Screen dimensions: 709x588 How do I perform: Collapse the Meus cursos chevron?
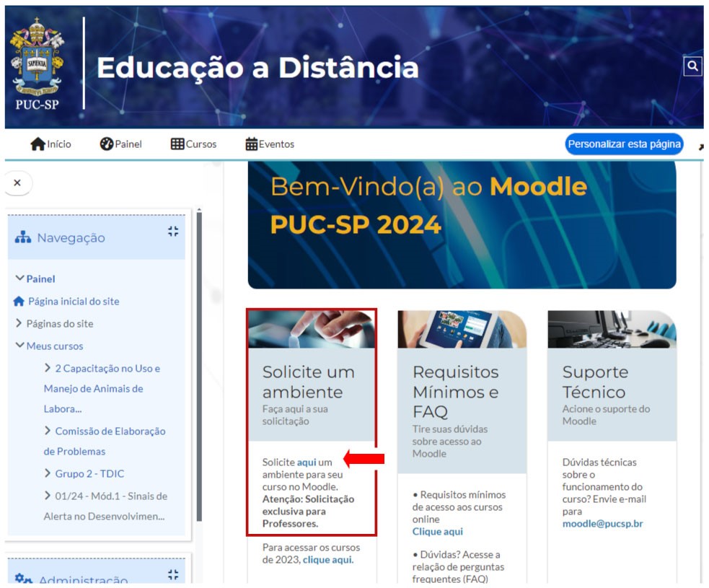pyautogui.click(x=19, y=345)
